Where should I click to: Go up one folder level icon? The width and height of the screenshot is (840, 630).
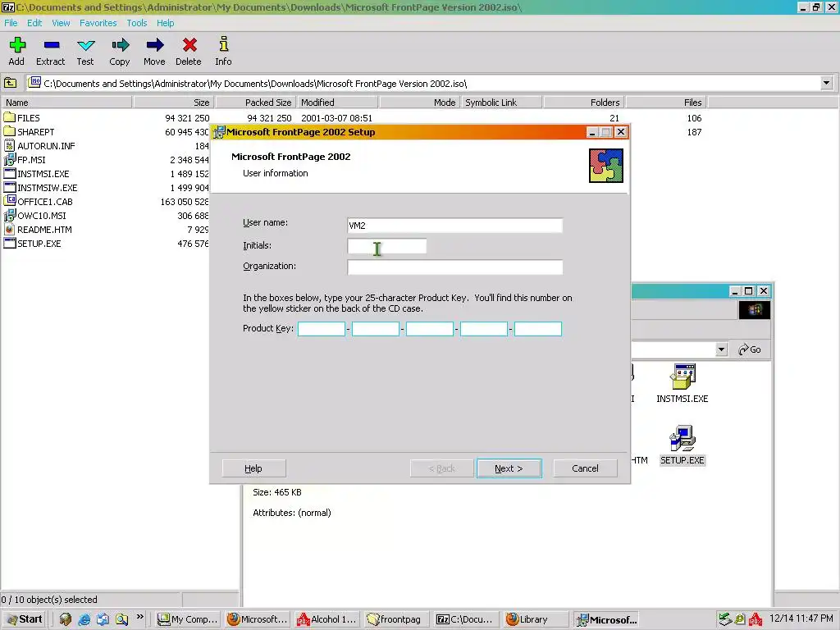coord(10,83)
